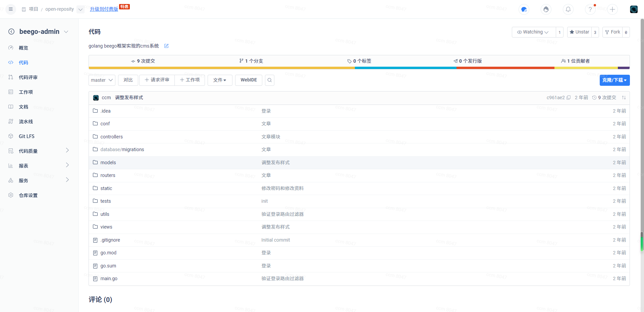This screenshot has height=312, width=644.
Task: Open the controllers folder
Action: pyautogui.click(x=111, y=137)
